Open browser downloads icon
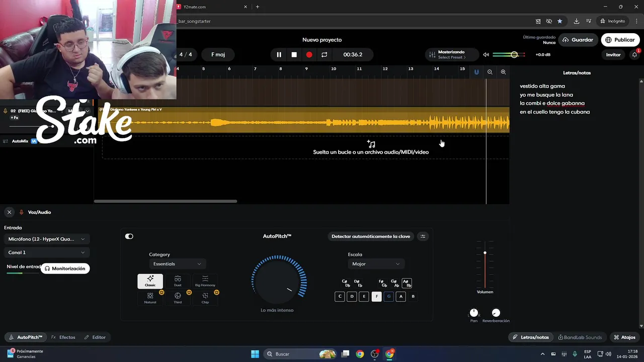The height and width of the screenshot is (362, 644). [577, 21]
